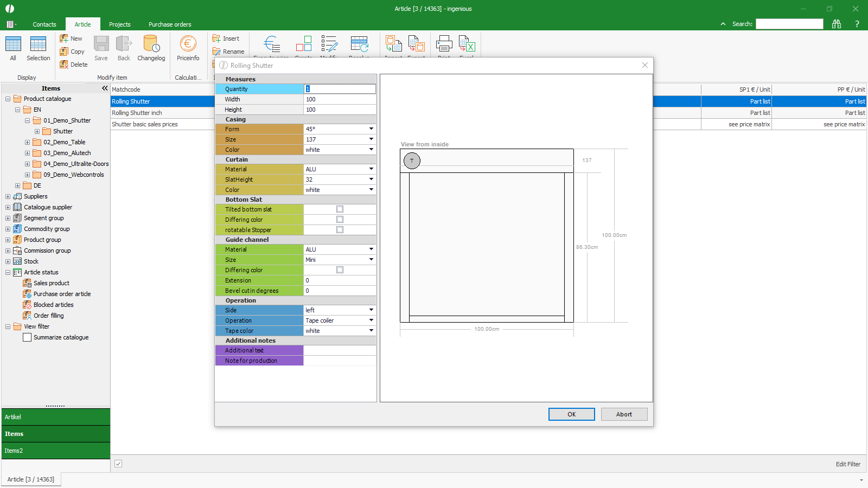Image resolution: width=868 pixels, height=488 pixels.
Task: Enable the Tilted bottom slat checkbox
Action: point(340,209)
